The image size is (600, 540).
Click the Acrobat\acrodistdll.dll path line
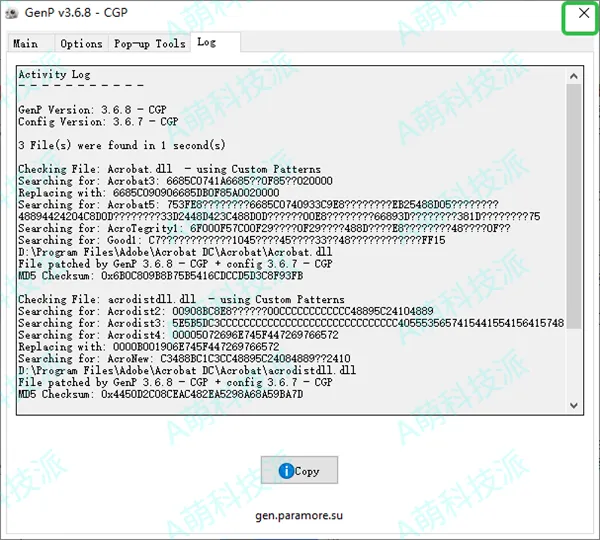(x=187, y=370)
